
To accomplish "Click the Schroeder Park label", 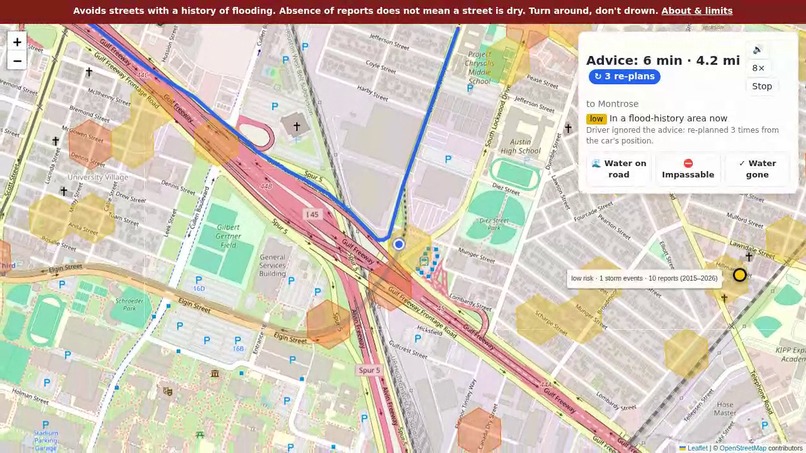I will pyautogui.click(x=129, y=303).
